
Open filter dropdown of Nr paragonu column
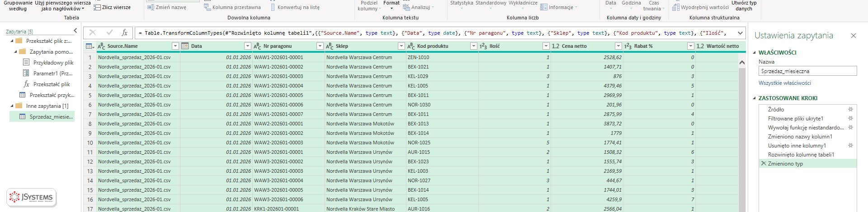point(320,46)
